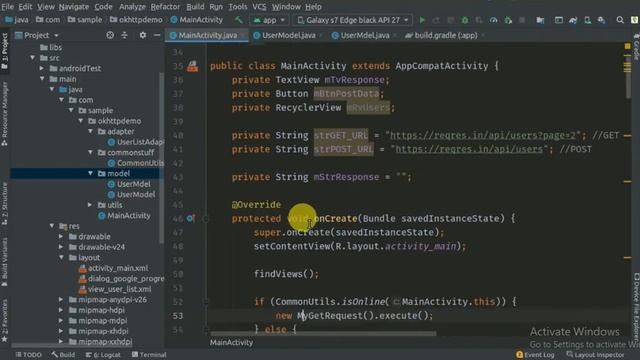Click Select Opened File target icon
This screenshot has height=360, width=640.
coord(110,35)
